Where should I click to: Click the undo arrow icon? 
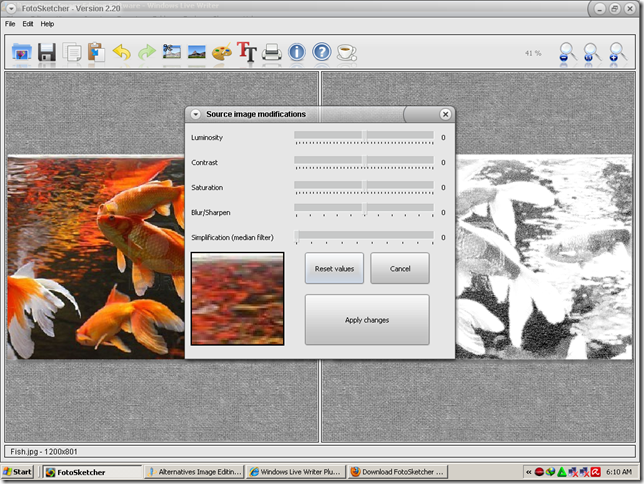122,52
